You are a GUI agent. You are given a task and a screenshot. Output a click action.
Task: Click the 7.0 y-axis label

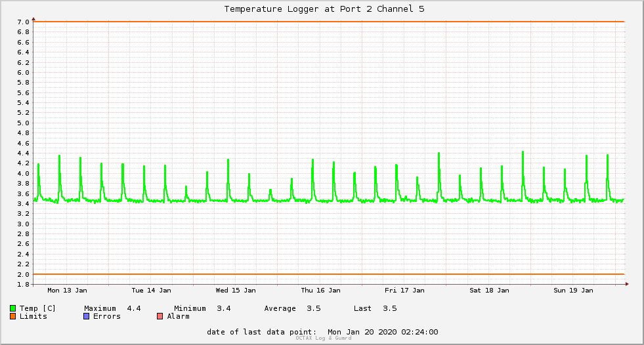(24, 22)
